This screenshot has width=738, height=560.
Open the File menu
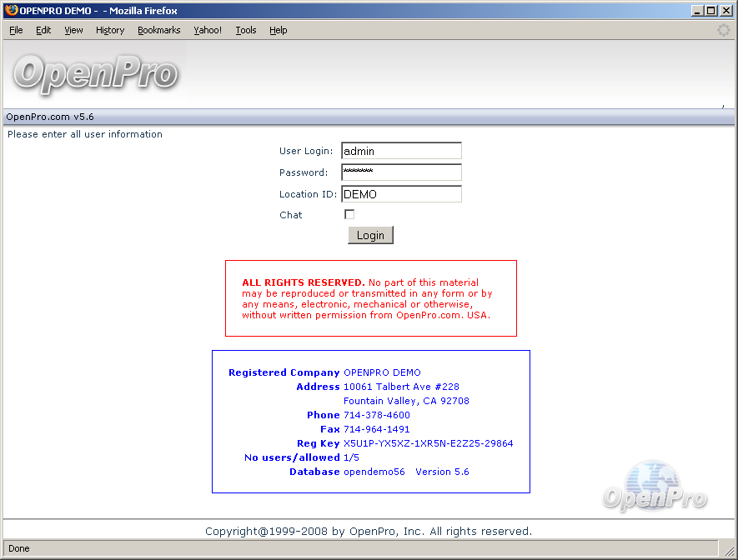[x=16, y=30]
